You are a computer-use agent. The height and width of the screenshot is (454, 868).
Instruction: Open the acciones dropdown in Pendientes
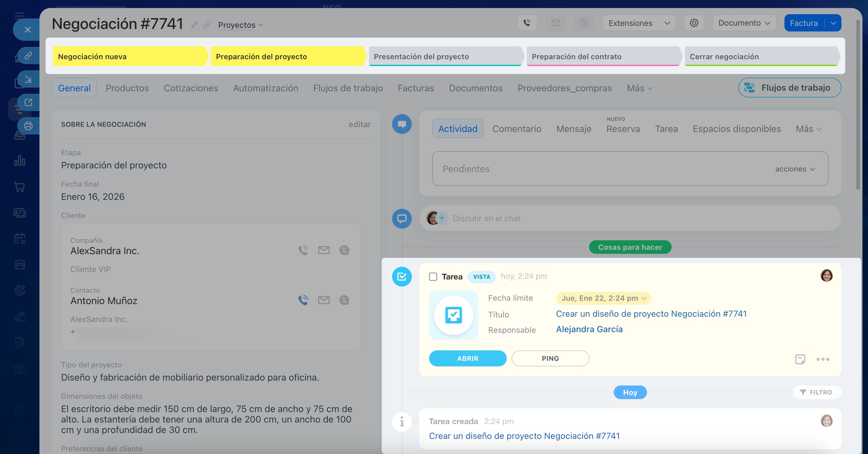(795, 169)
